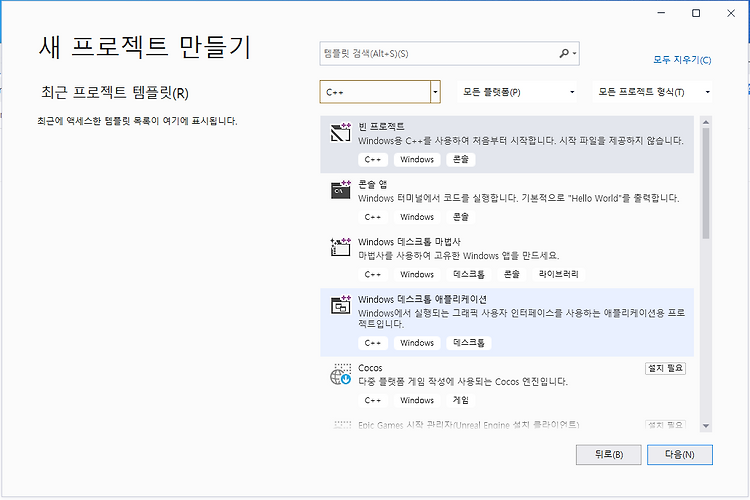The width and height of the screenshot is (750, 500).
Task: Click the Windows tag under 빈 프로젝트
Action: click(x=417, y=159)
